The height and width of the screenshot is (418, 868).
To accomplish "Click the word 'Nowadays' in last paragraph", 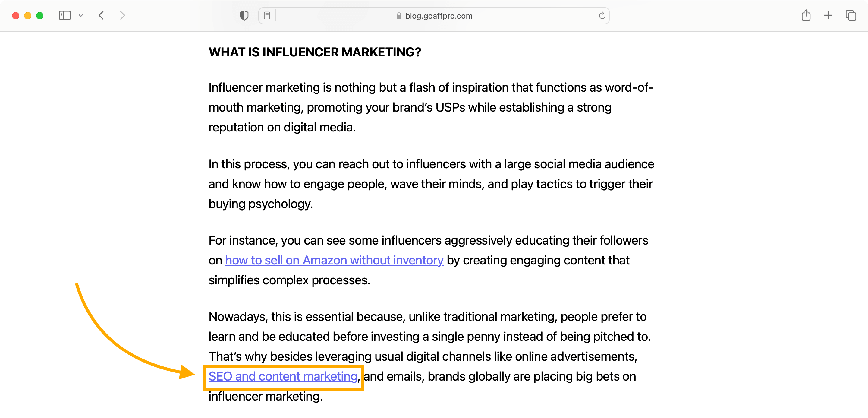I will click(x=238, y=317).
